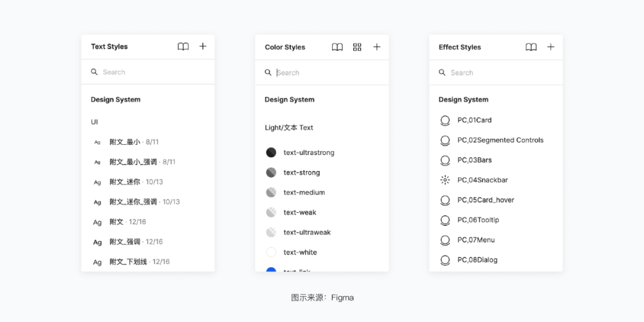Select the PC,08Dialog effect style

pyautogui.click(x=477, y=260)
